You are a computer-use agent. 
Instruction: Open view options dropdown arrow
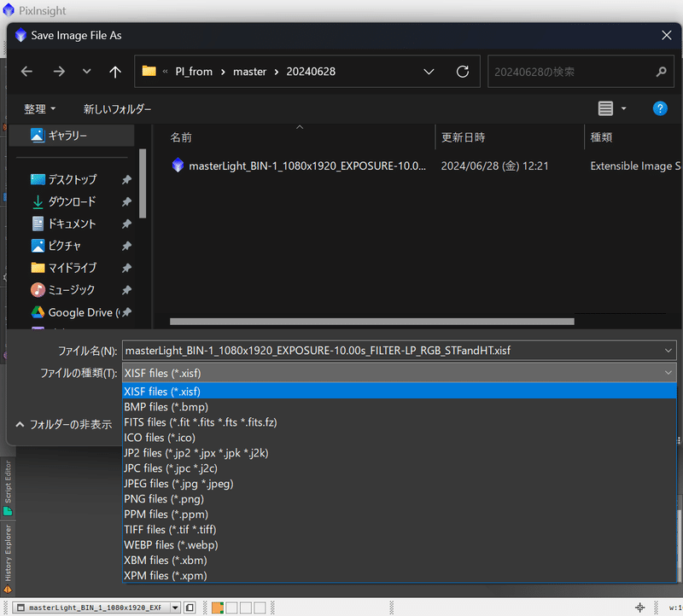pyautogui.click(x=624, y=108)
